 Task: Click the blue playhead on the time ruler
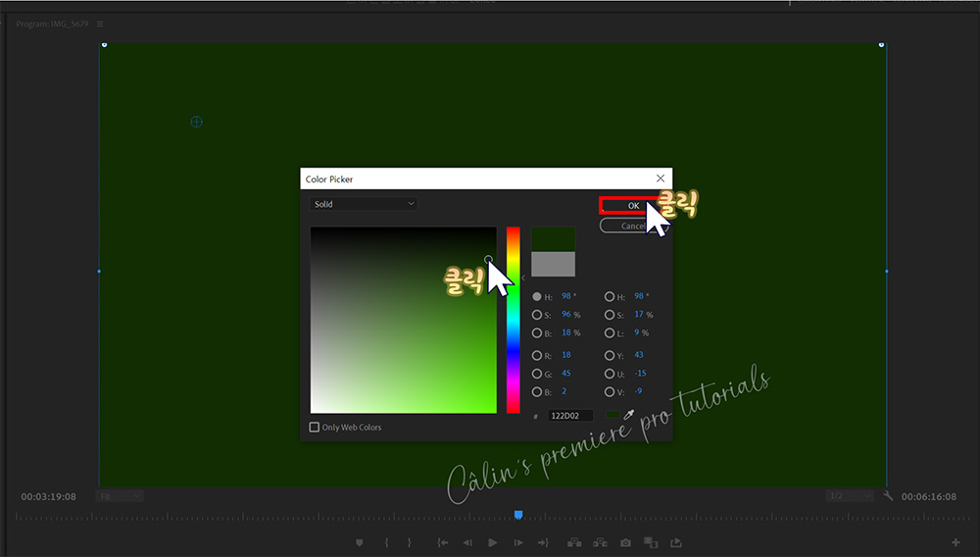click(x=518, y=515)
